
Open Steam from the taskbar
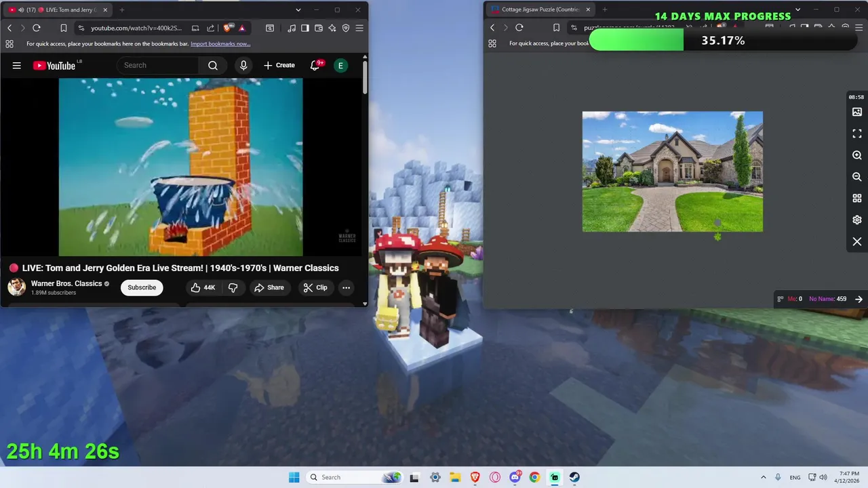click(x=574, y=477)
